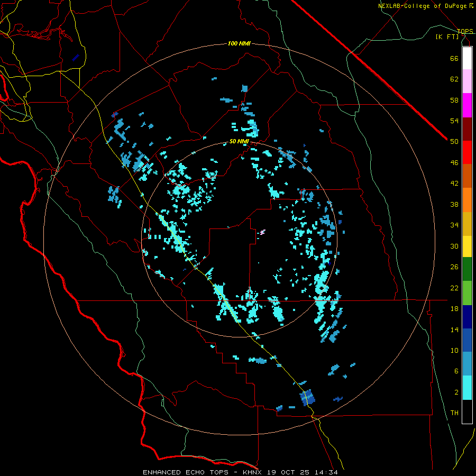476x476 pixels.
Task: Click the '38' legend value
Action: click(x=454, y=204)
